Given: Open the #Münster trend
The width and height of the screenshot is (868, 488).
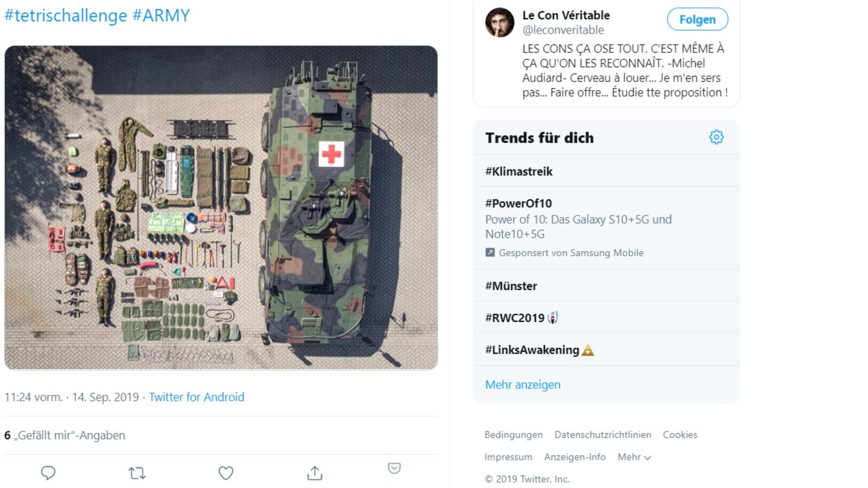Looking at the screenshot, I should click(511, 286).
